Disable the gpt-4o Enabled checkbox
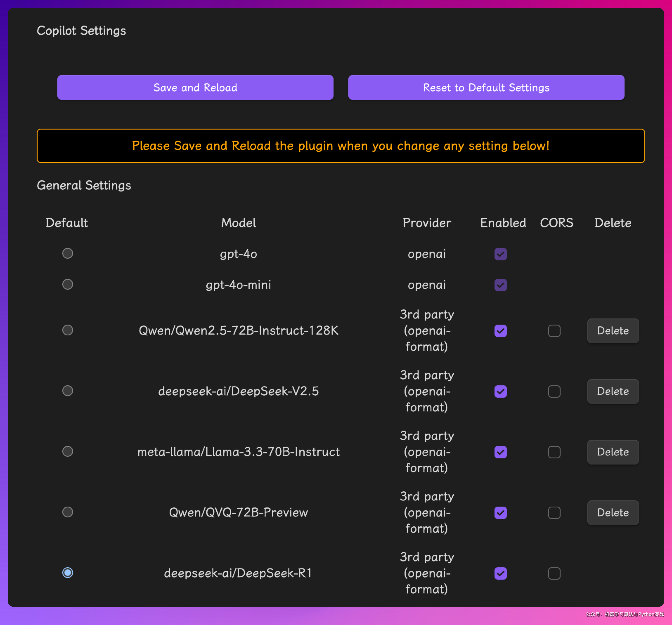 500,254
